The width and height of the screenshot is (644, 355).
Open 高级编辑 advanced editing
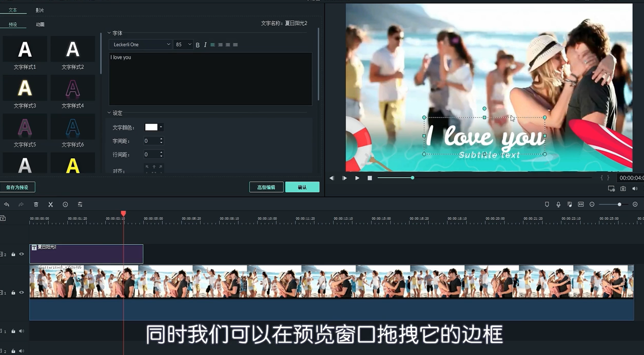point(266,187)
